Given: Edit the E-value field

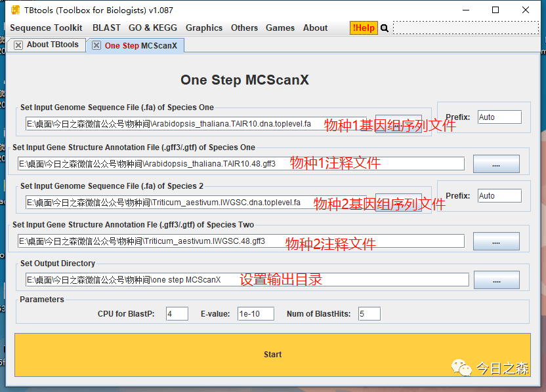Looking at the screenshot, I should tap(256, 314).
